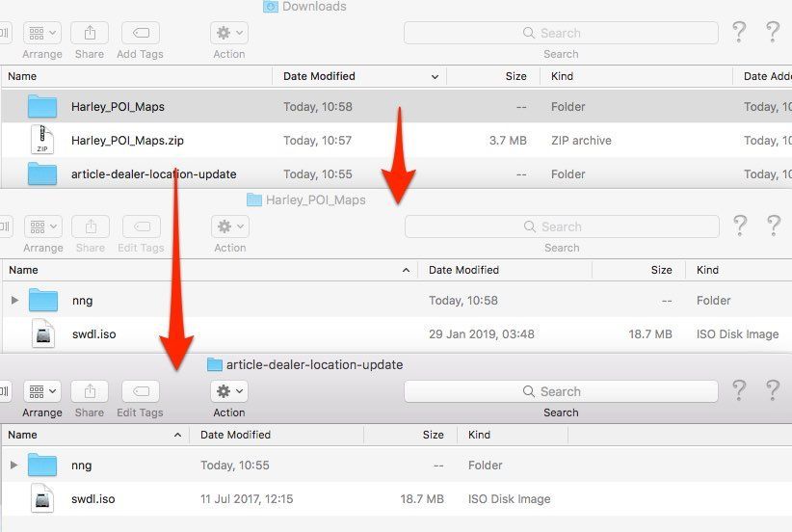Expand the nng folder modified Today, 10:55
Screen dimensions: 792x532
(14, 465)
